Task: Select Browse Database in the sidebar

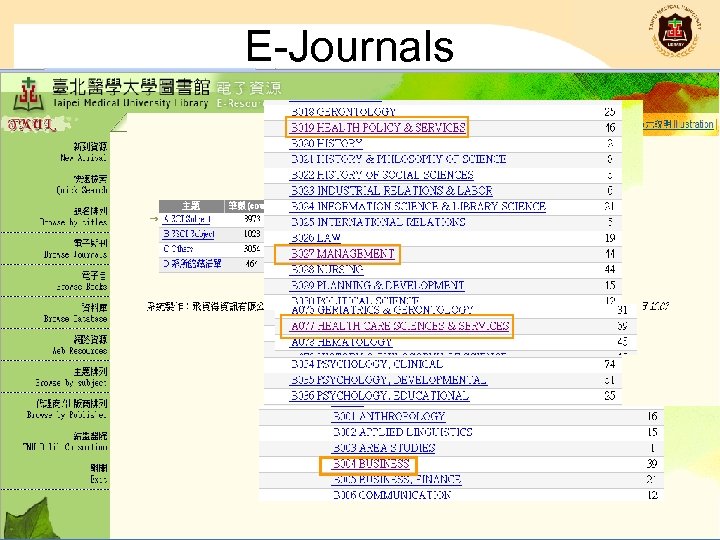Action: click(x=76, y=313)
